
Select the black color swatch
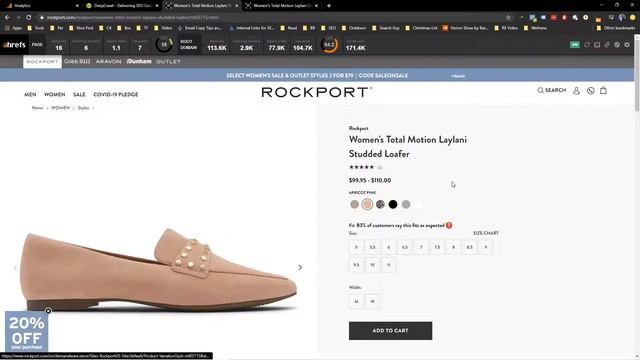coord(393,204)
